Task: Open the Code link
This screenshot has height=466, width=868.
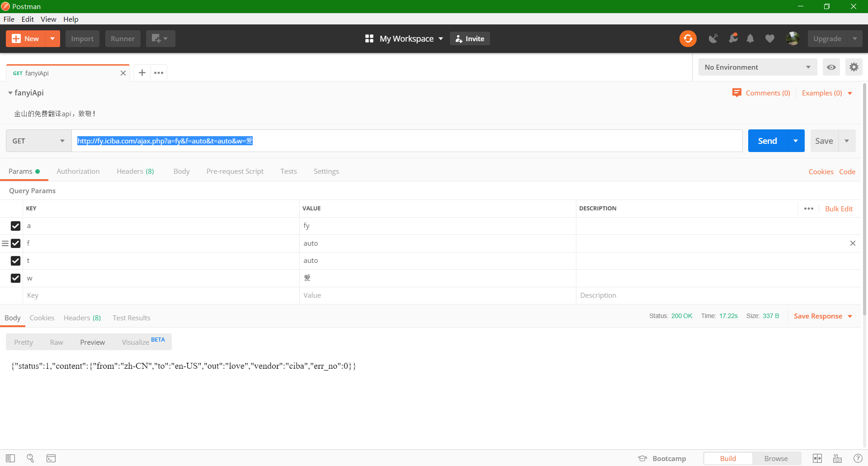Action: (x=847, y=171)
